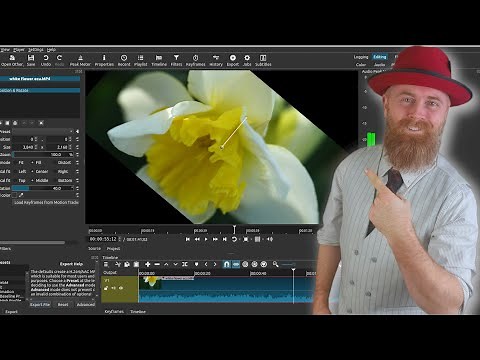The height and width of the screenshot is (360, 480).
Task: Click the current timecode field
Action: click(x=104, y=239)
